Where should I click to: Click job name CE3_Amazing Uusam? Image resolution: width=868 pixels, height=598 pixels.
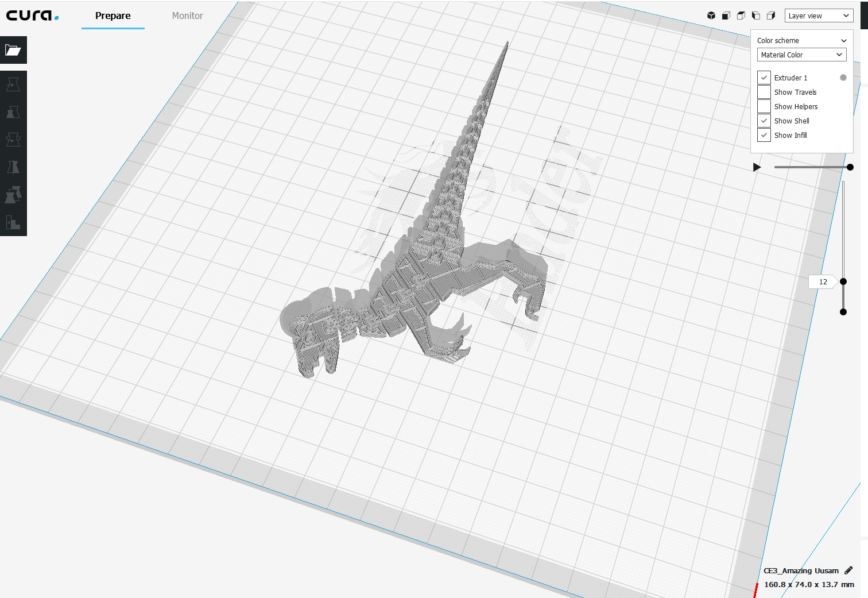click(x=801, y=570)
